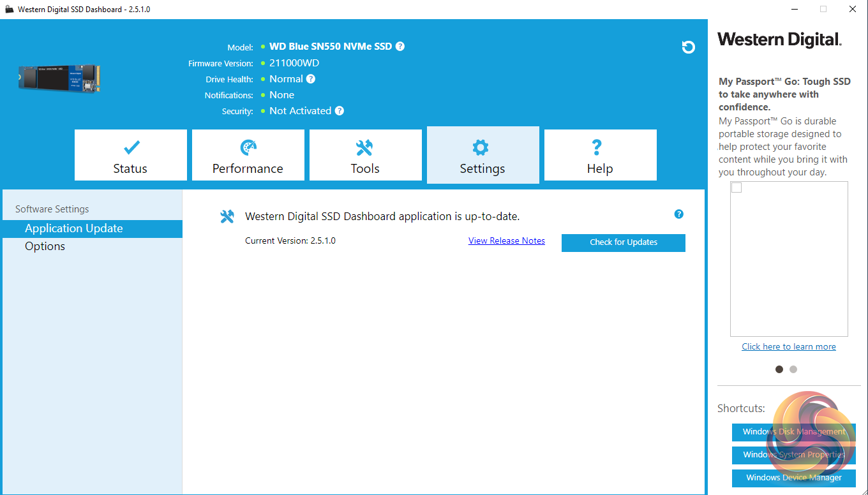Click help icon beside Drive Health Normal
868x495 pixels.
311,79
